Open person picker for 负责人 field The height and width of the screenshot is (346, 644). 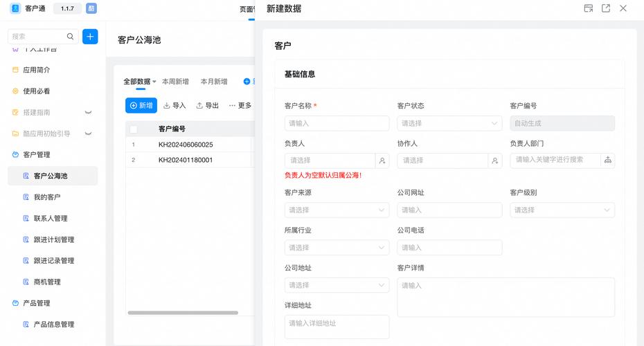click(x=382, y=161)
